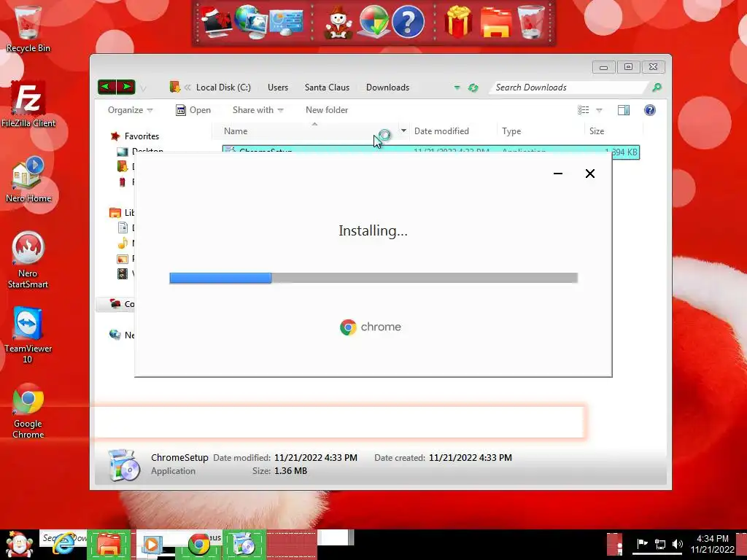
Task: Open Organize dropdown menu
Action: pos(130,110)
